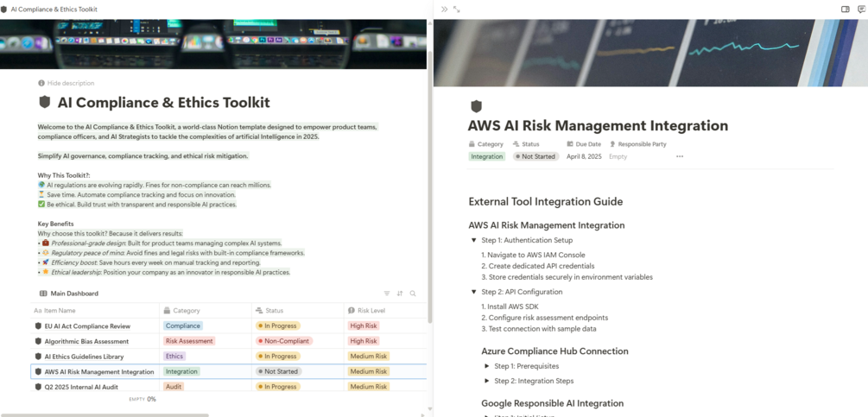Click the Item Name column header
This screenshot has width=868, height=417.
[x=95, y=311]
